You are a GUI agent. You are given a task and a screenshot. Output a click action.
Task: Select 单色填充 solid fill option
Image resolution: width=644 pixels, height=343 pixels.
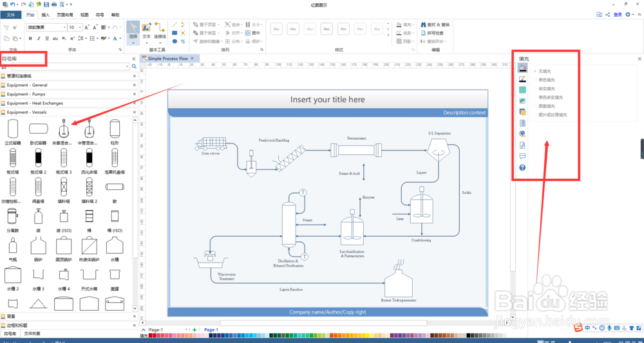(x=546, y=80)
